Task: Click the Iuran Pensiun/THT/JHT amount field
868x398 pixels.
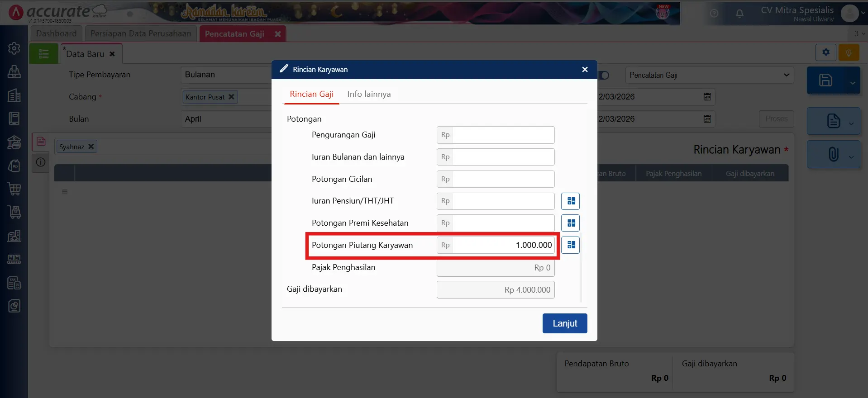Action: pyautogui.click(x=496, y=201)
